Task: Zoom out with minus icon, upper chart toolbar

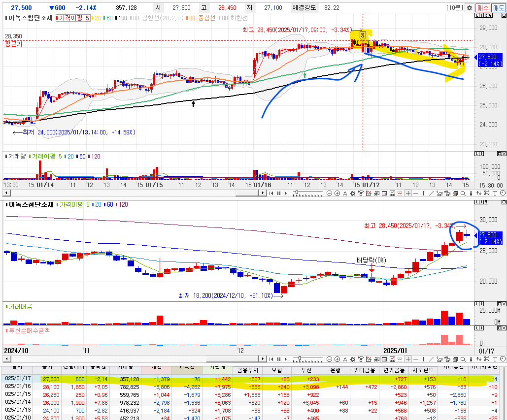Action: 329,193
